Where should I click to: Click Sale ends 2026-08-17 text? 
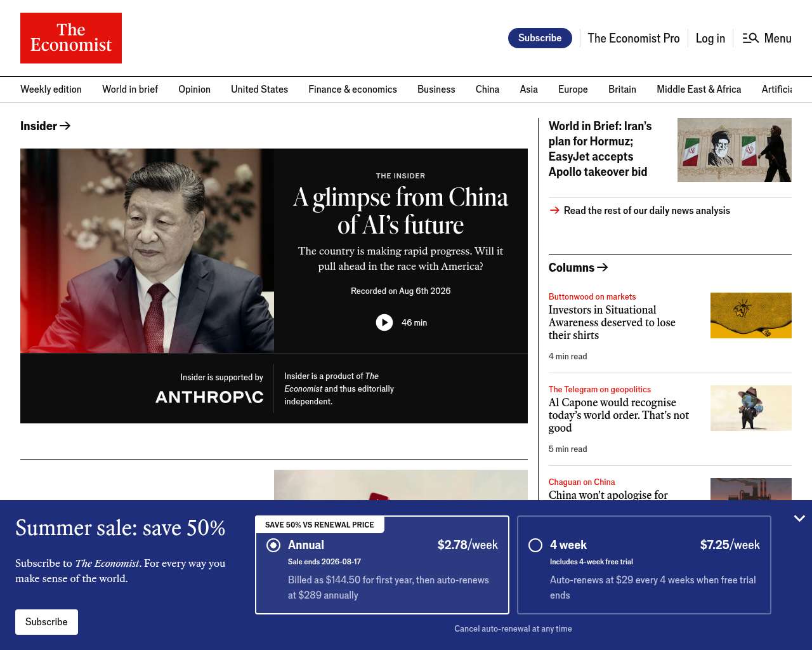324,562
